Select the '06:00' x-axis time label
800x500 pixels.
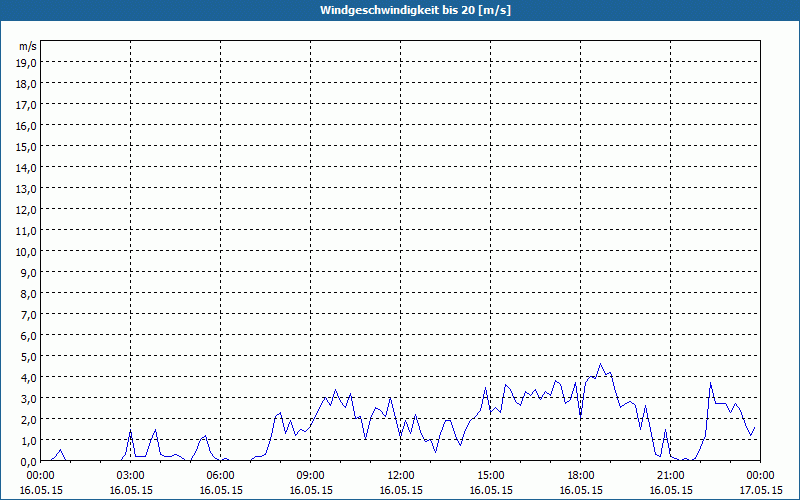(221, 476)
